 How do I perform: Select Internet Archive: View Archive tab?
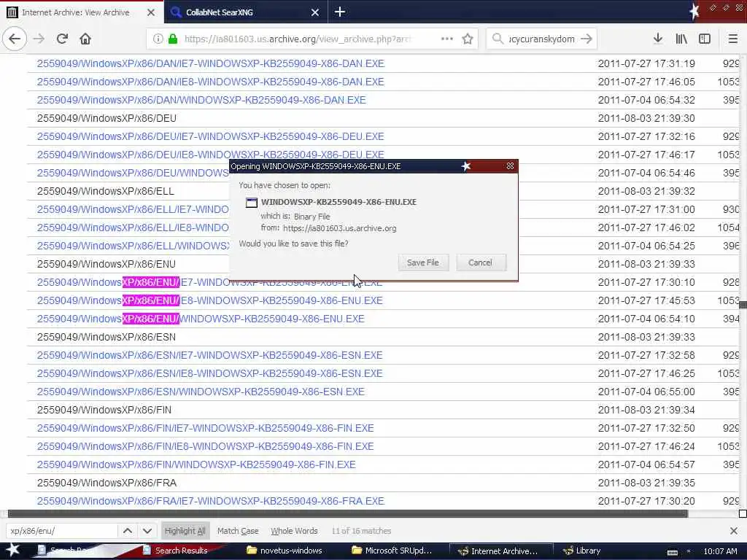82,12
